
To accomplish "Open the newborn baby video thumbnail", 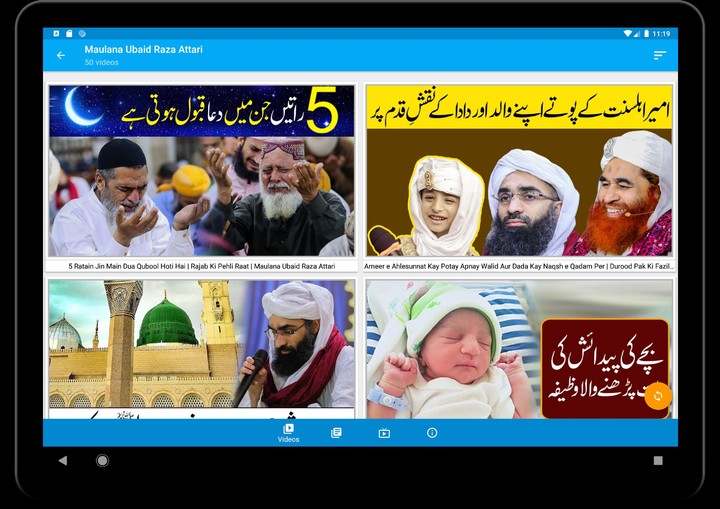I will (x=519, y=349).
